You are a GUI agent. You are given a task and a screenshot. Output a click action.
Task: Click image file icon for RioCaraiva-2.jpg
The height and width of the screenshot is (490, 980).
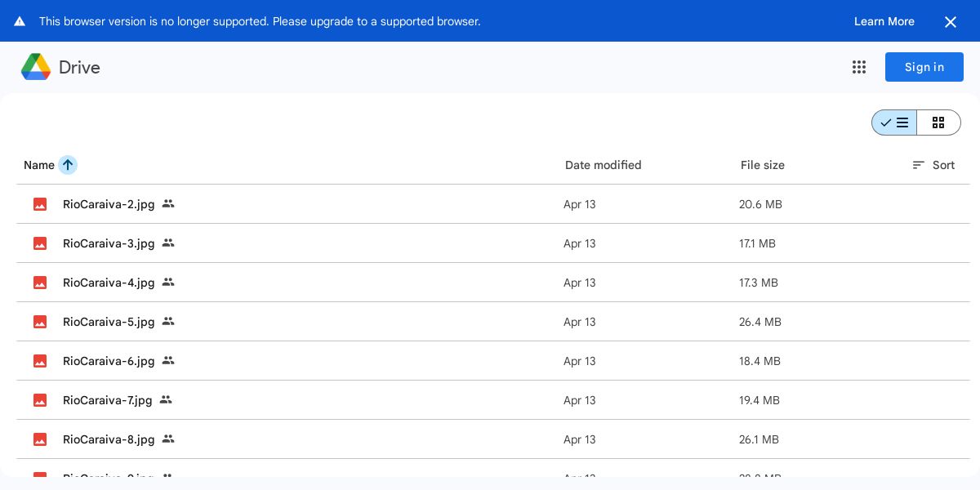tap(40, 204)
